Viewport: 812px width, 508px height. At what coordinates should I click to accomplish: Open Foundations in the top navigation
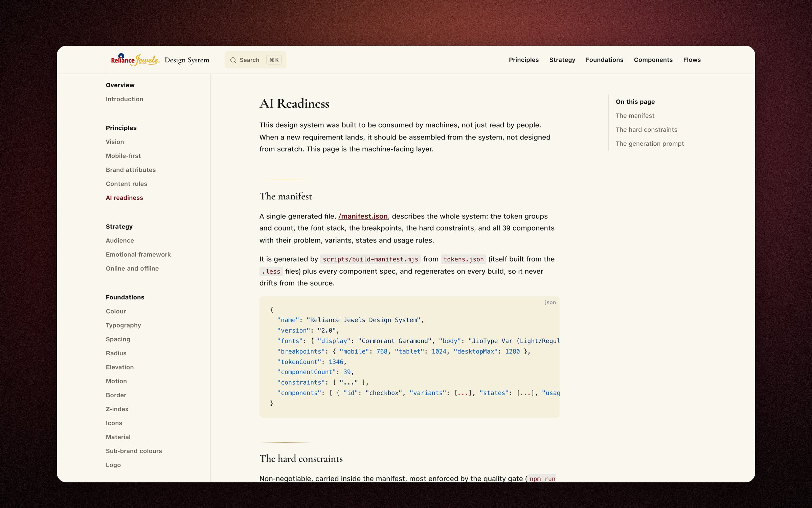pyautogui.click(x=604, y=60)
